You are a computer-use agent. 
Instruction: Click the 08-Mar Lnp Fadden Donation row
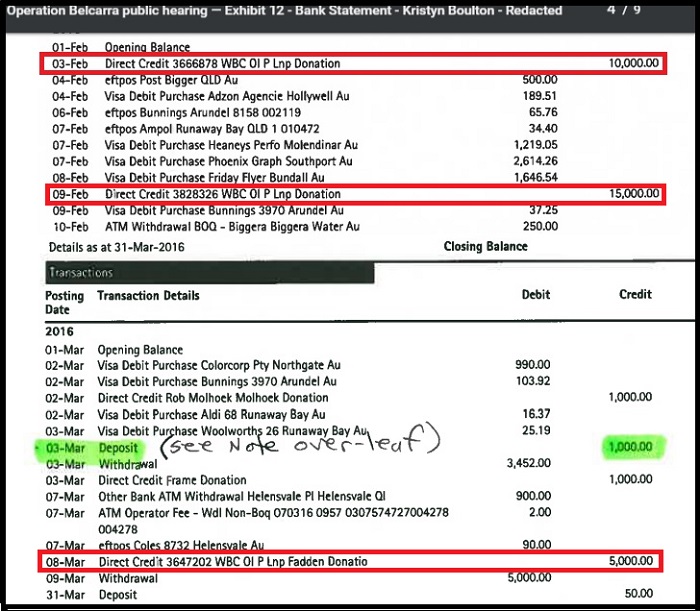coord(356,562)
